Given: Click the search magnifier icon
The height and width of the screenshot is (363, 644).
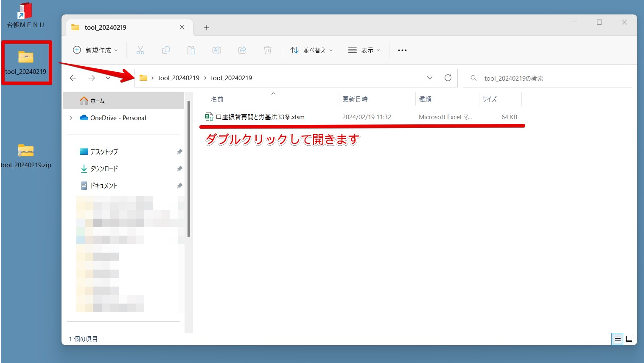Looking at the screenshot, I should pyautogui.click(x=474, y=78).
